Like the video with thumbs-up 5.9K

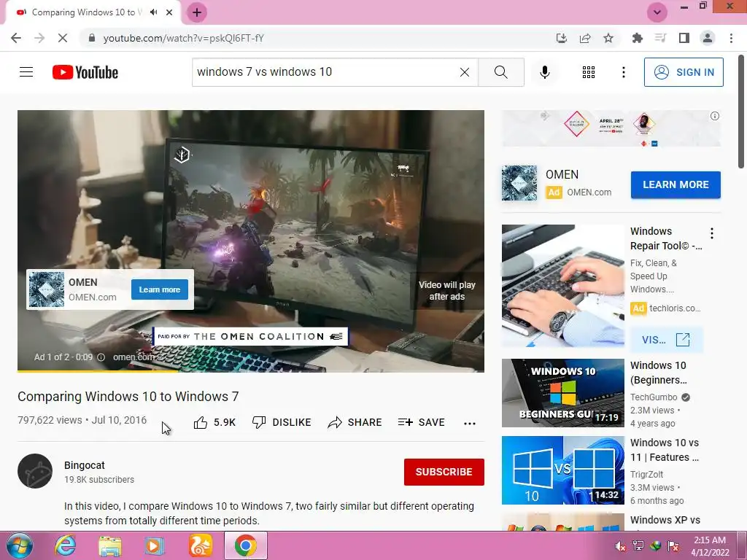215,422
